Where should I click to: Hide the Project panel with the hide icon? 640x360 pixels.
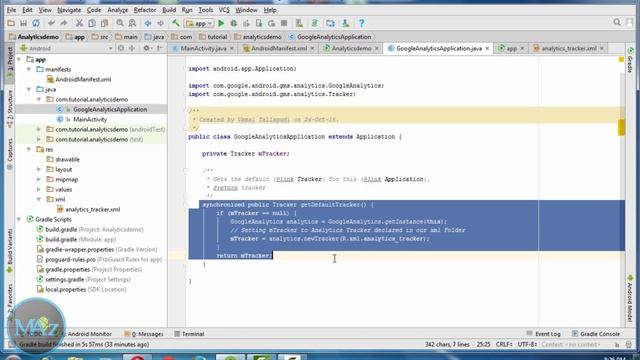[160, 48]
